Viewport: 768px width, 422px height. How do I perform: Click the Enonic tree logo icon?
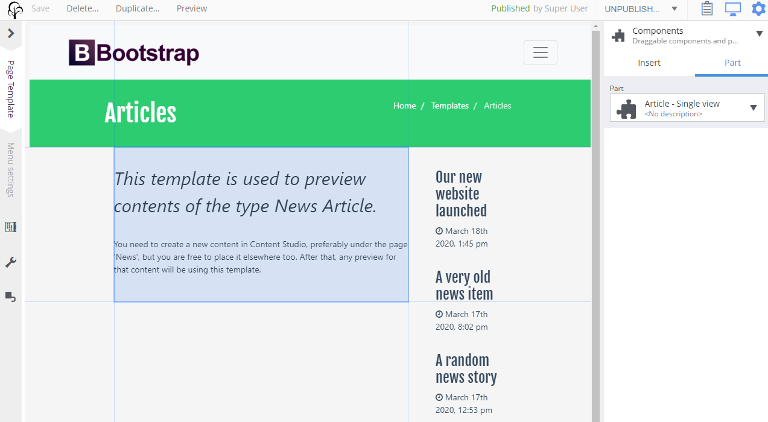15,9
